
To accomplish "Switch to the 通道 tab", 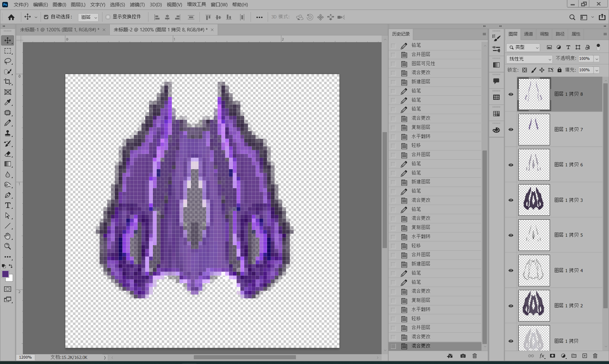I will pos(528,34).
